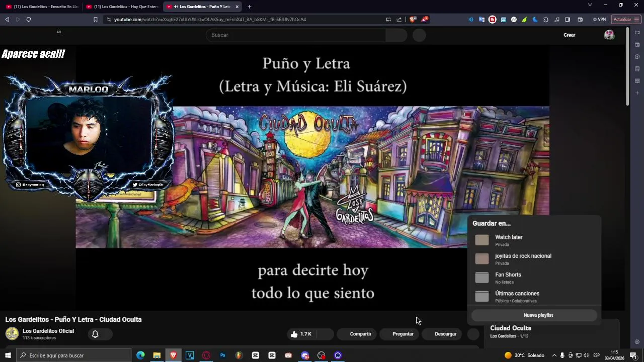
Task: Open the Brave wallet icon
Action: tap(580, 20)
